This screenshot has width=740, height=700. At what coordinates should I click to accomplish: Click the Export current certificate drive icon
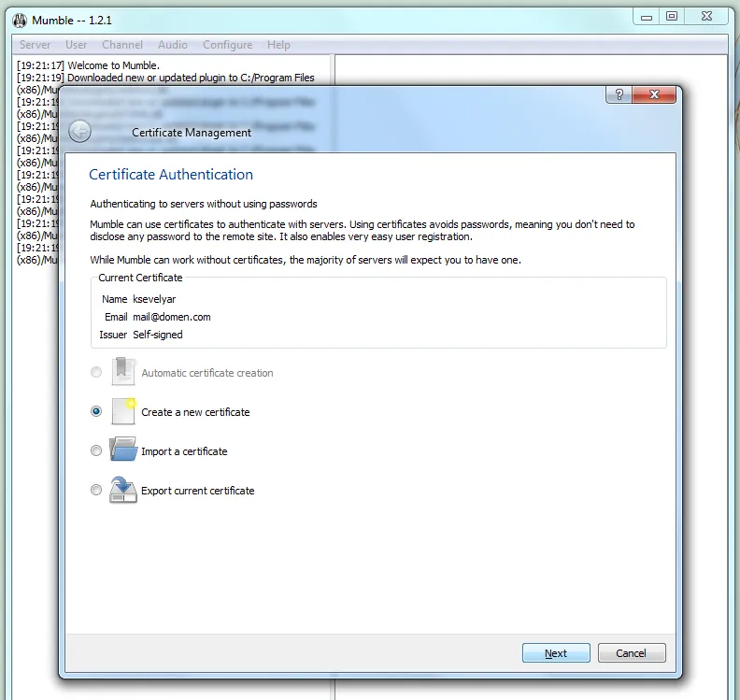[123, 490]
